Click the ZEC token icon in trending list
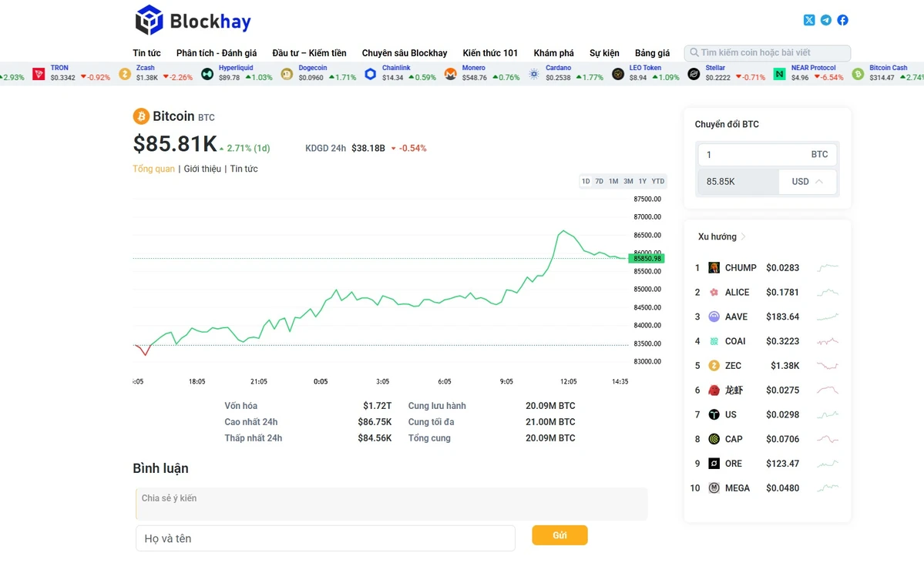The height and width of the screenshot is (563, 924). point(714,366)
